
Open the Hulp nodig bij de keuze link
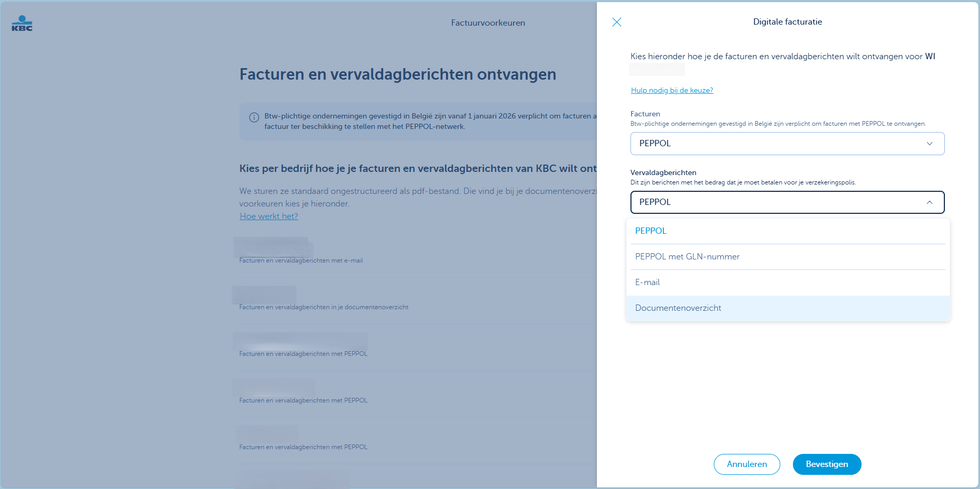point(671,90)
